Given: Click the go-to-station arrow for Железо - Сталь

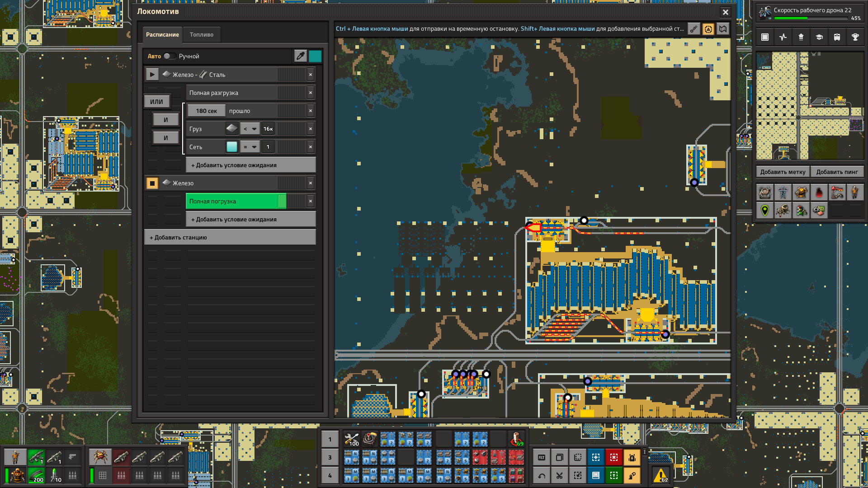Looking at the screenshot, I should [x=152, y=75].
